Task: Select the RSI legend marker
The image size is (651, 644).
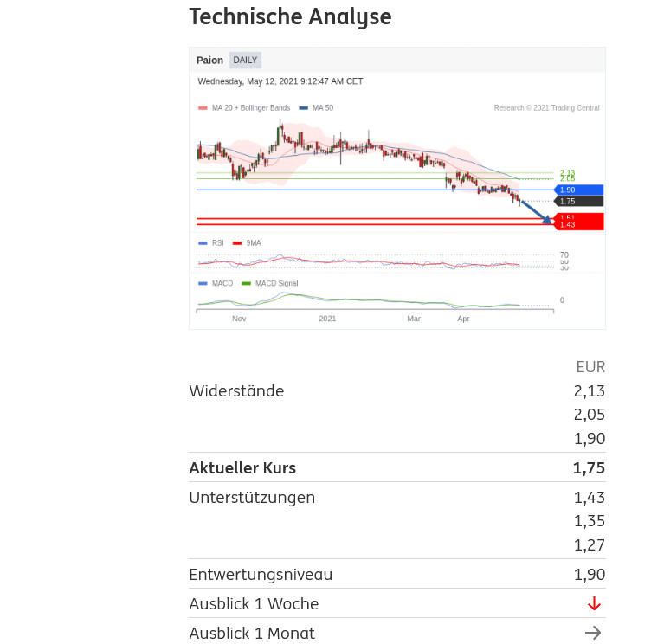Action: pos(203,243)
